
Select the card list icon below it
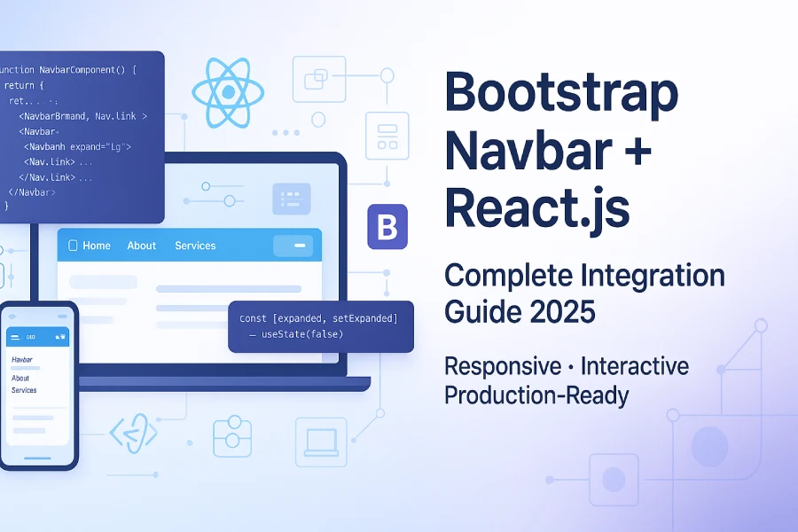(387, 137)
